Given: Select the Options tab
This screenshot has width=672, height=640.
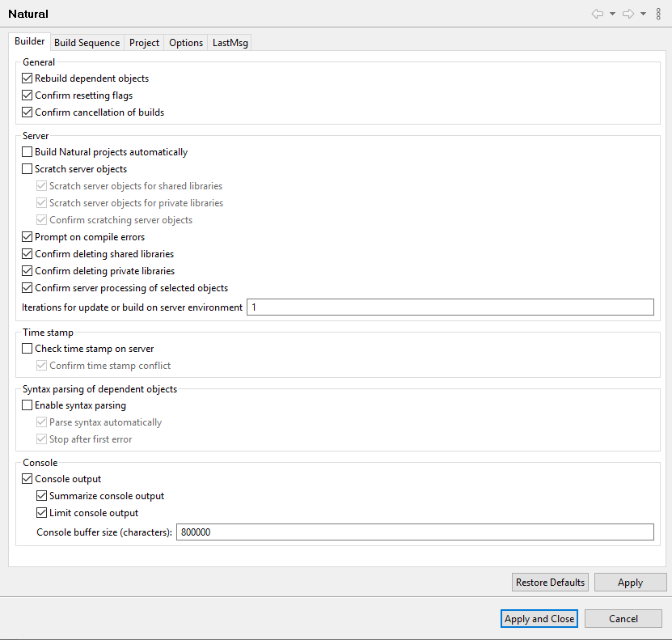Looking at the screenshot, I should (186, 43).
